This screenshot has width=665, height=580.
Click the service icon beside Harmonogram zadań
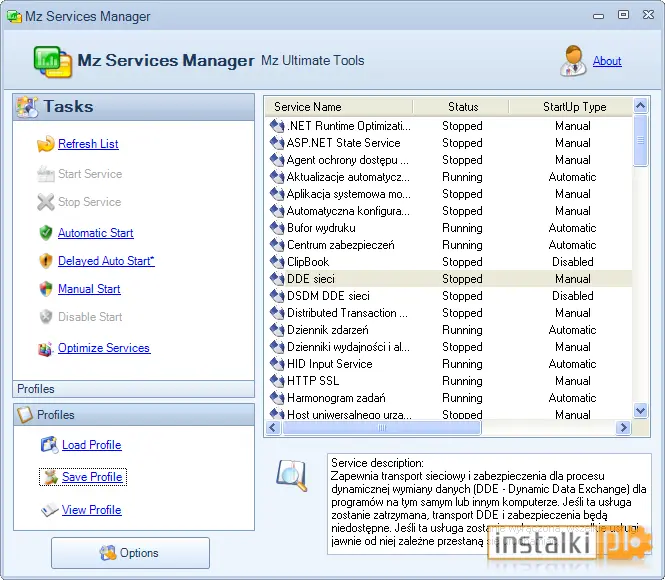pyautogui.click(x=277, y=398)
